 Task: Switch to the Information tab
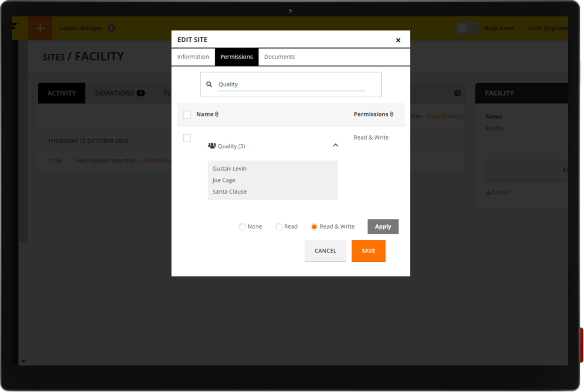click(193, 57)
